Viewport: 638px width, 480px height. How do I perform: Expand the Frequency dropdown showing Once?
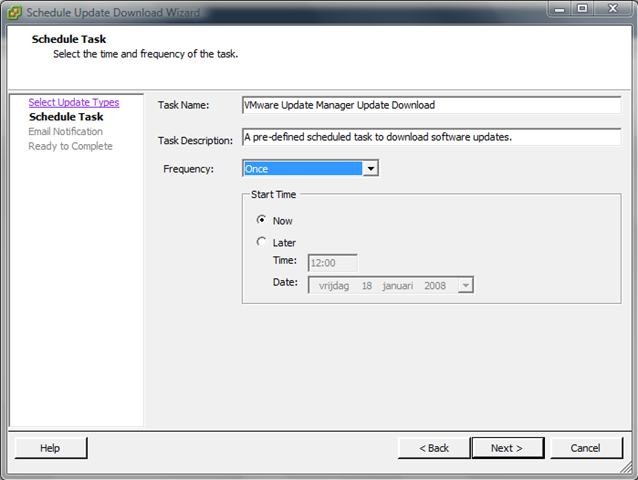click(370, 169)
